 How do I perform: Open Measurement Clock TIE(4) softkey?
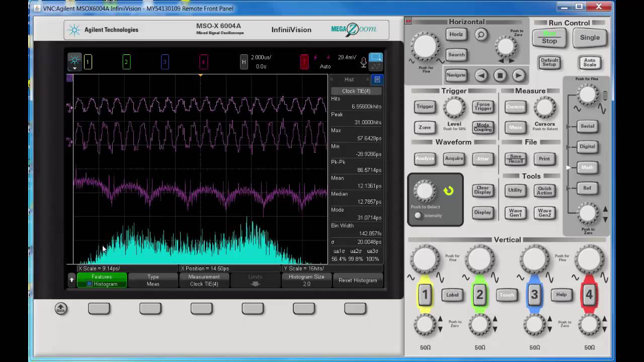[204, 281]
